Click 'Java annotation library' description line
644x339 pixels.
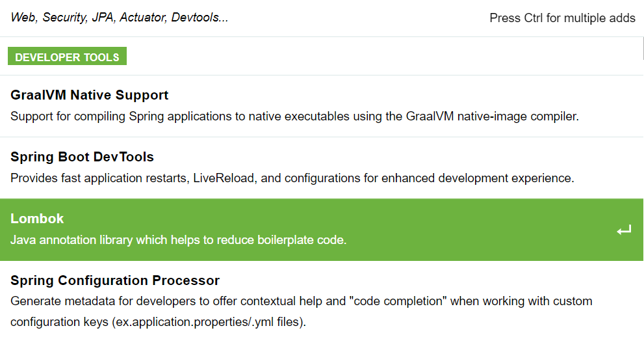click(x=178, y=240)
